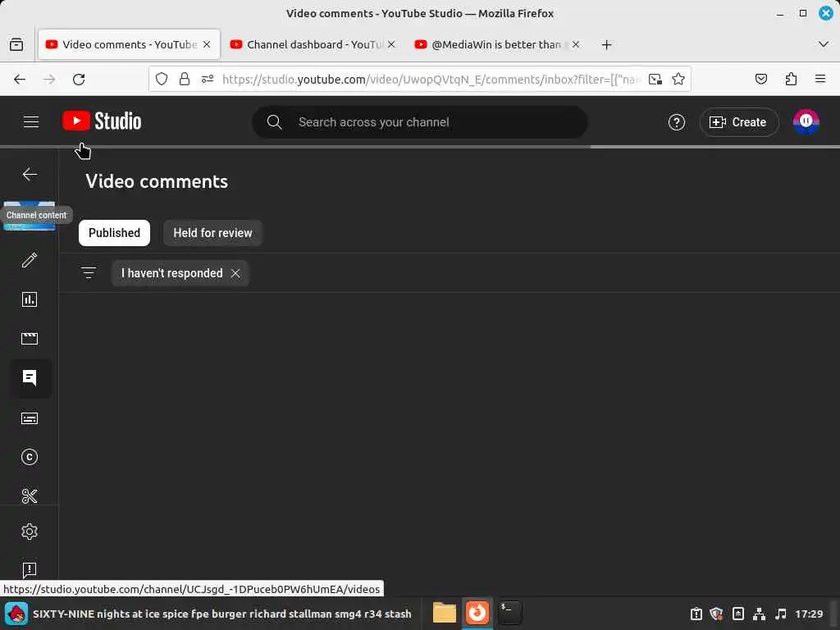Open the notes tray icon beside the shield

click(737, 614)
